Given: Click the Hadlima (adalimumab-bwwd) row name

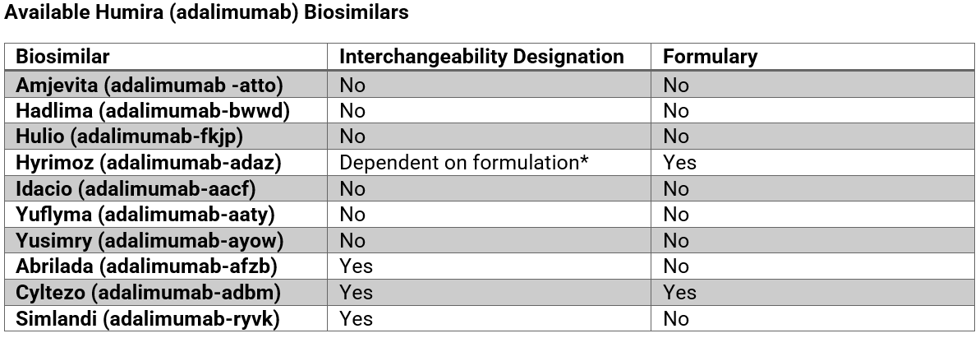Looking at the screenshot, I should [x=153, y=110].
